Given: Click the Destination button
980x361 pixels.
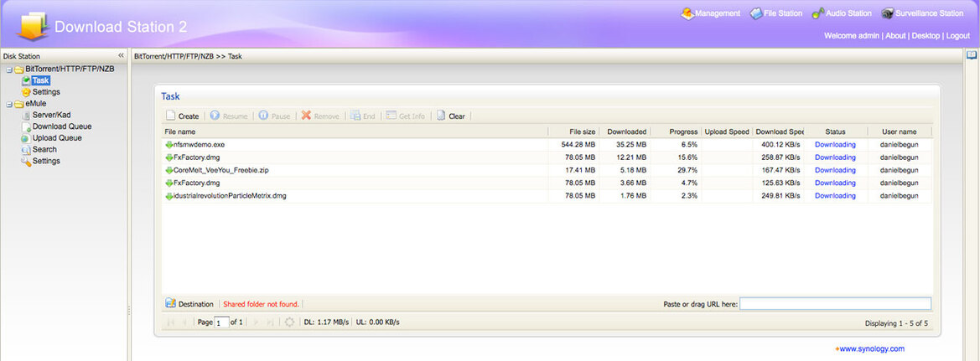Looking at the screenshot, I should [189, 304].
